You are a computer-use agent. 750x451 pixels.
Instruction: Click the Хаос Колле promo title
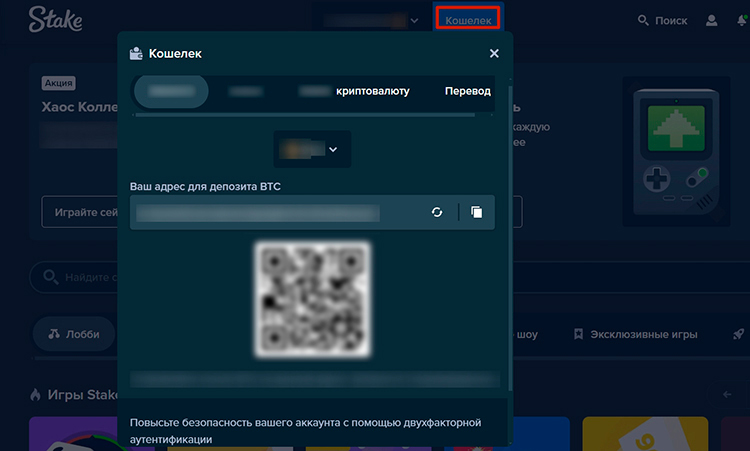[x=79, y=107]
